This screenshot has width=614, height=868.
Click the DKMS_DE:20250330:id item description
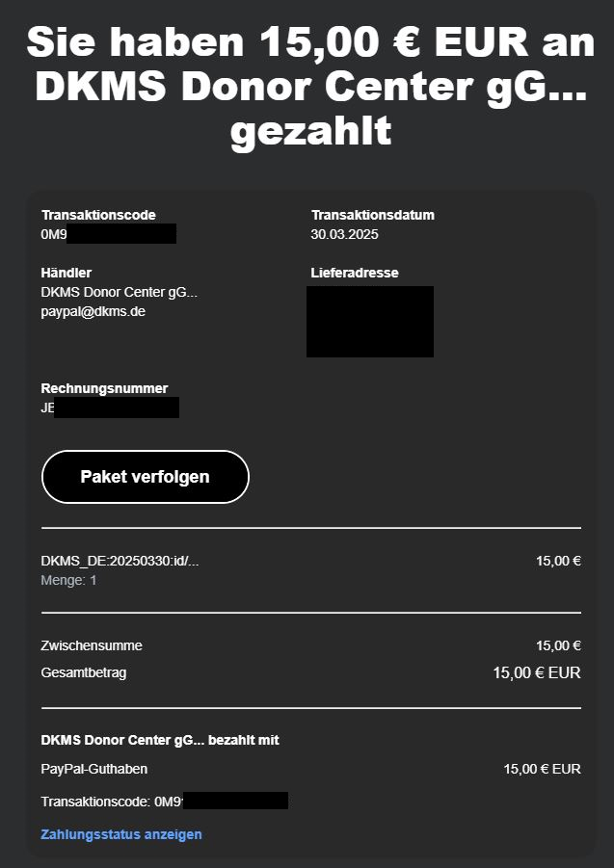tap(120, 561)
